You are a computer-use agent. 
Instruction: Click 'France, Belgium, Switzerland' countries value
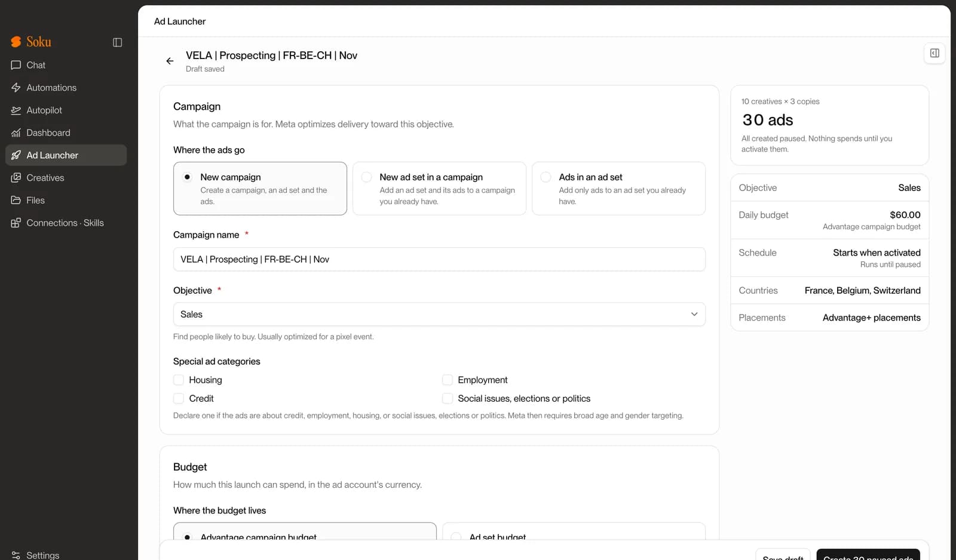point(862,291)
